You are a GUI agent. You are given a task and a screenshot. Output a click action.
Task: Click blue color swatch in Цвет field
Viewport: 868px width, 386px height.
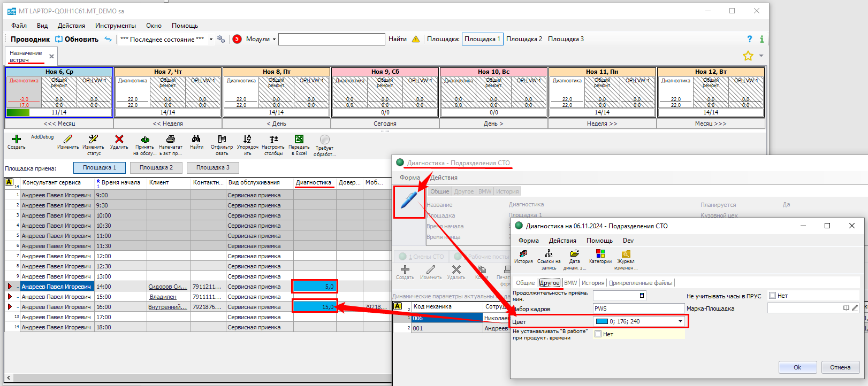[x=602, y=321]
